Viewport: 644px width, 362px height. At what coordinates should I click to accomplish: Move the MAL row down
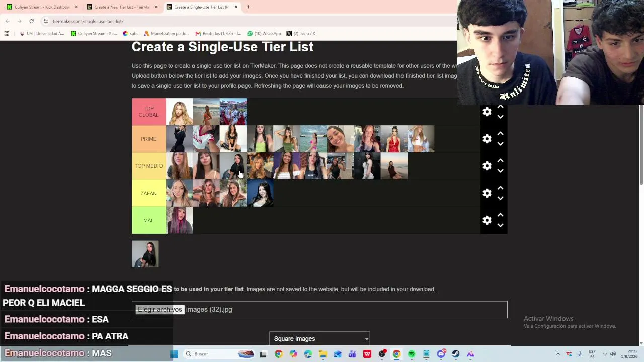(x=500, y=225)
